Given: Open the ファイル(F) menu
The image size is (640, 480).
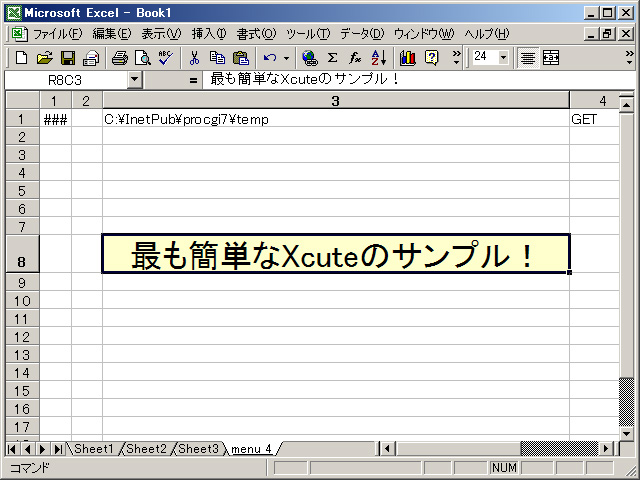Looking at the screenshot, I should pyautogui.click(x=58, y=34).
